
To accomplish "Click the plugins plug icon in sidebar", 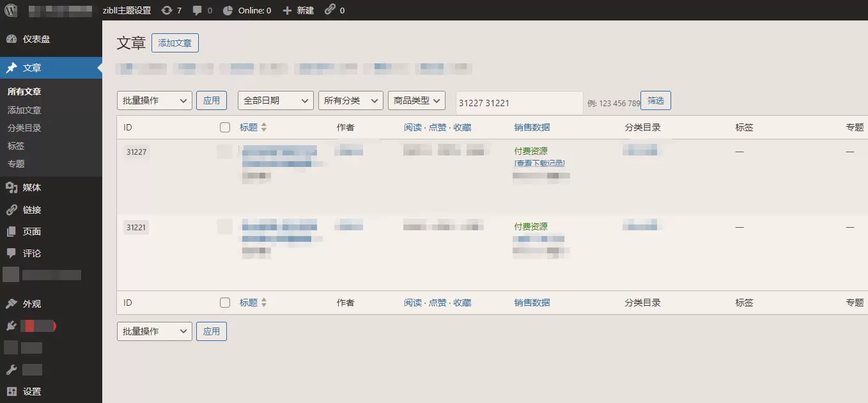I will (12, 326).
